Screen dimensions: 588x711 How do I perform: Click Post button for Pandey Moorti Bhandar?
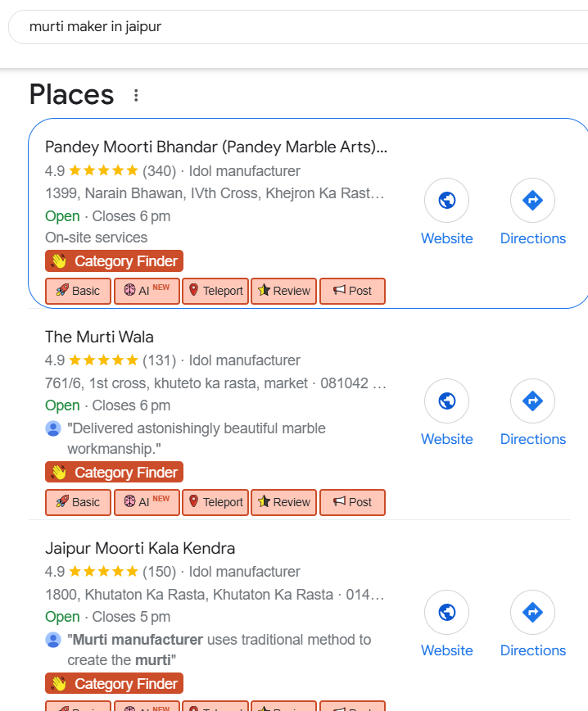[x=352, y=291]
